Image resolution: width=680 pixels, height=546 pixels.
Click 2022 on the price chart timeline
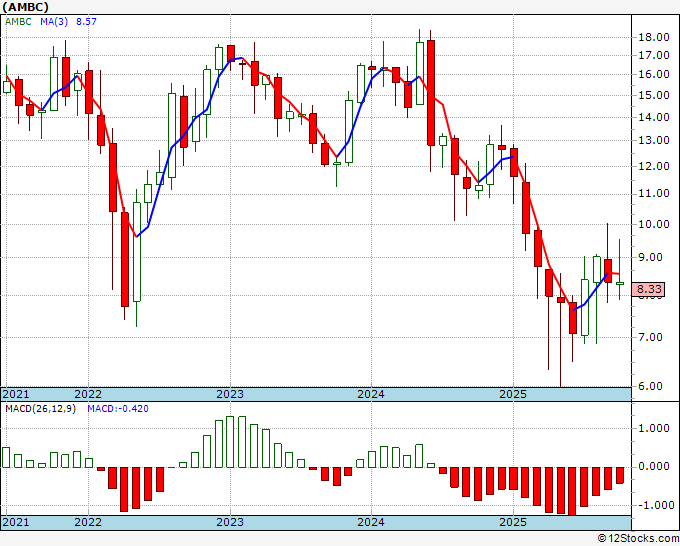point(88,394)
